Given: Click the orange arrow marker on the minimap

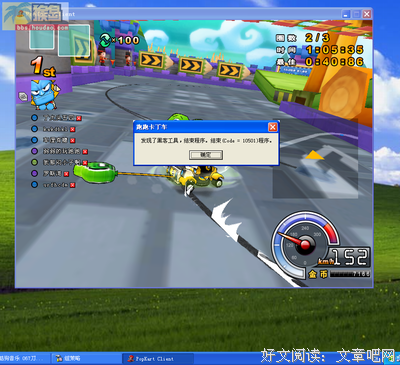Looking at the screenshot, I should point(314,155).
